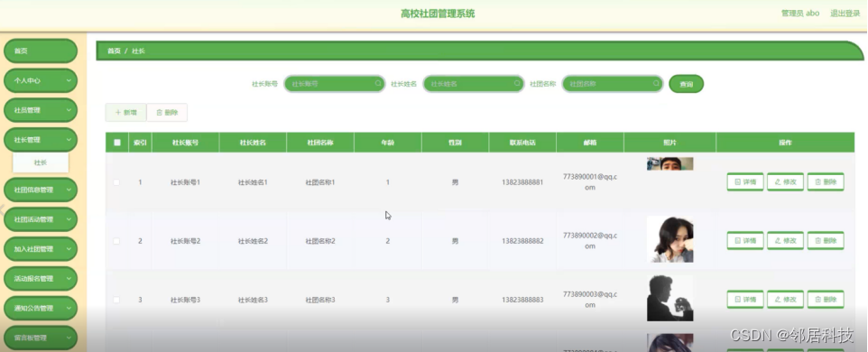Check the checkbox for row 2
The image size is (868, 352).
click(116, 241)
